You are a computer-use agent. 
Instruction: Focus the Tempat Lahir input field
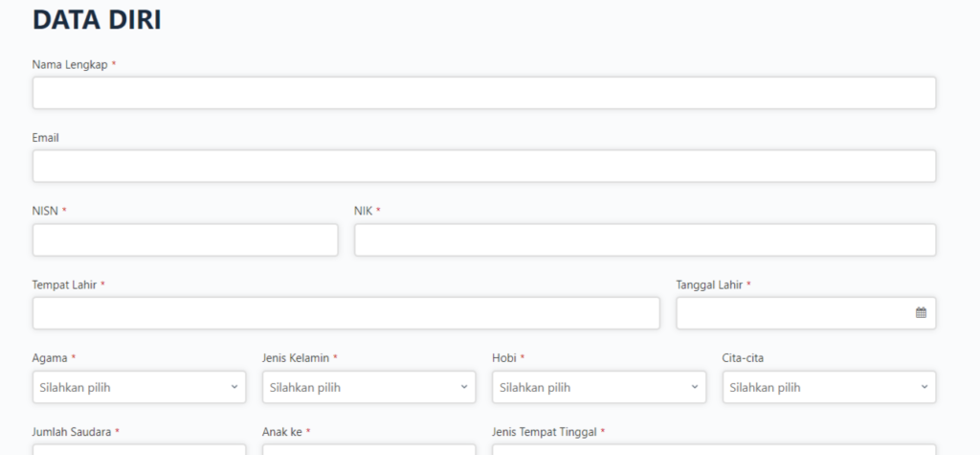(345, 313)
